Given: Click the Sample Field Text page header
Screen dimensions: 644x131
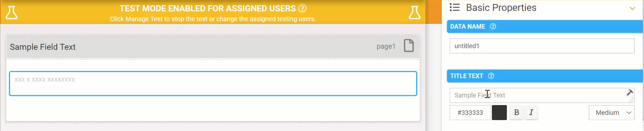Looking at the screenshot, I should click(x=213, y=47).
